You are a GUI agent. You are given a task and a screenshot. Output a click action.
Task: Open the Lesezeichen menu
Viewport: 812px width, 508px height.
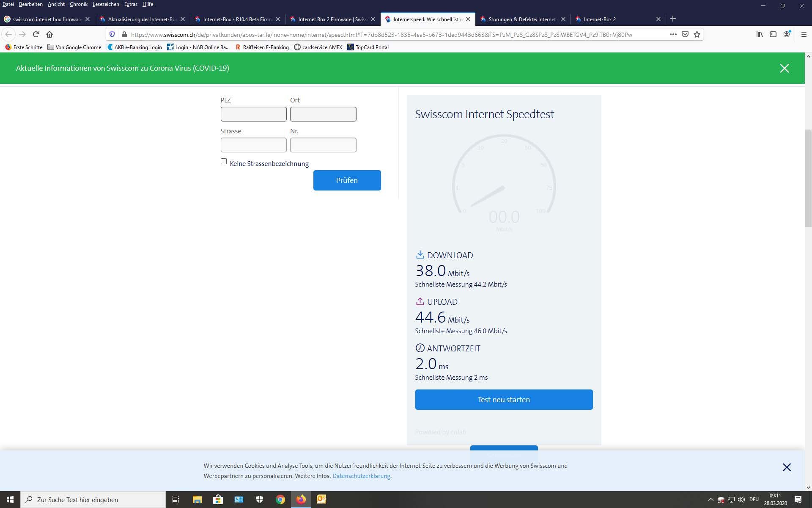click(x=106, y=4)
